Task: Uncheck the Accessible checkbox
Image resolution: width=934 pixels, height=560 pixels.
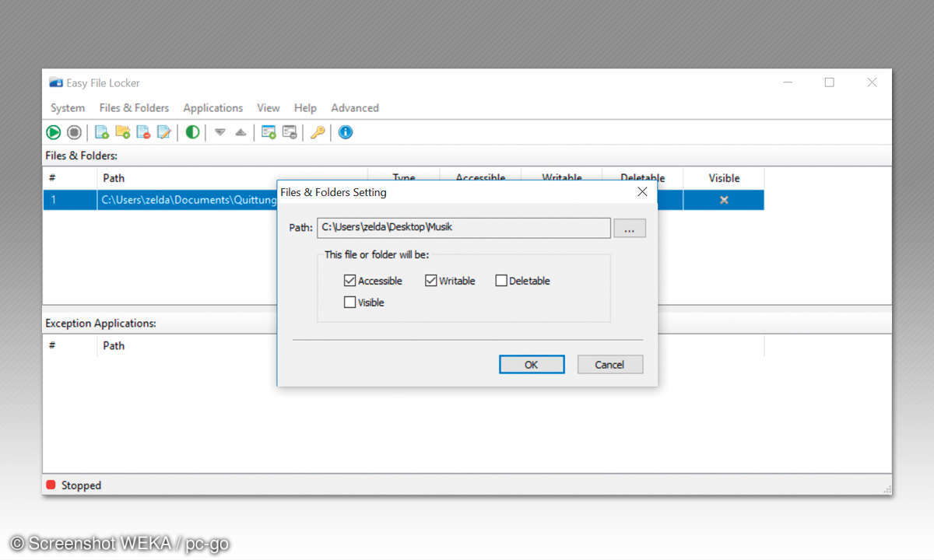Action: tap(349, 281)
